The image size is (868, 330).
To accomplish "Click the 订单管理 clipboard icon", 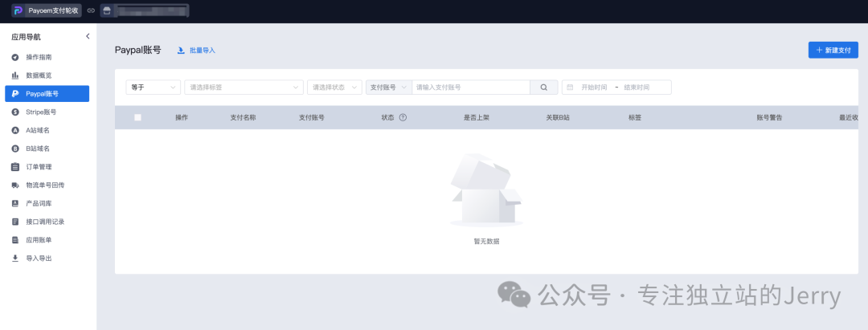I will point(15,166).
